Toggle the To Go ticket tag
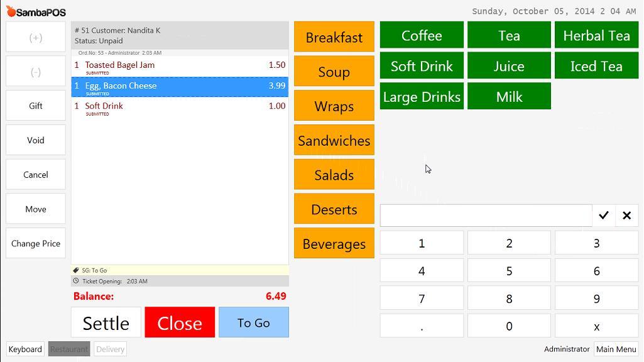Viewport: 644px width, 362px height. (254, 322)
